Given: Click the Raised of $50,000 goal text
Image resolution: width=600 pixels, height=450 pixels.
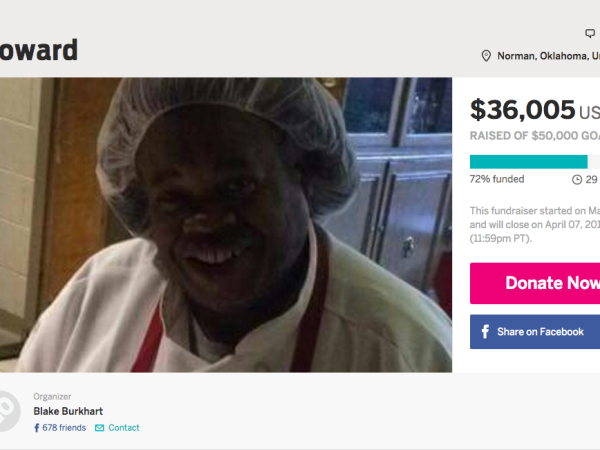Looking at the screenshot, I should coord(535,136).
